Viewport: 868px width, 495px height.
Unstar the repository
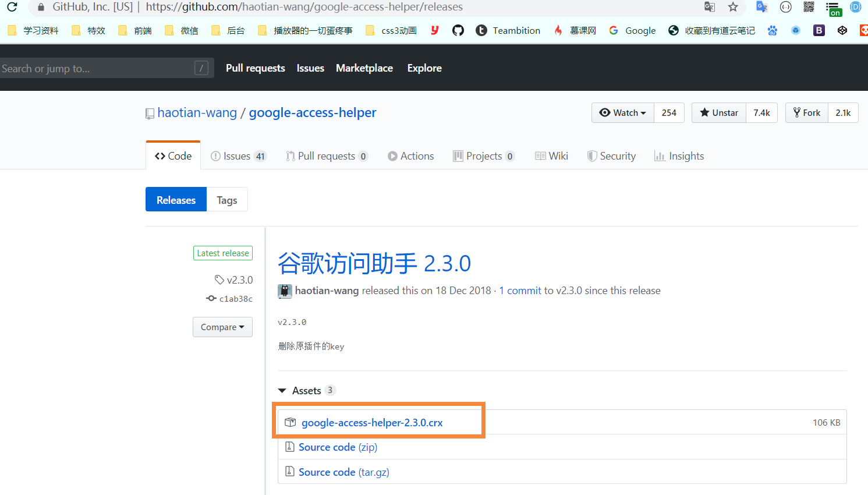point(719,113)
